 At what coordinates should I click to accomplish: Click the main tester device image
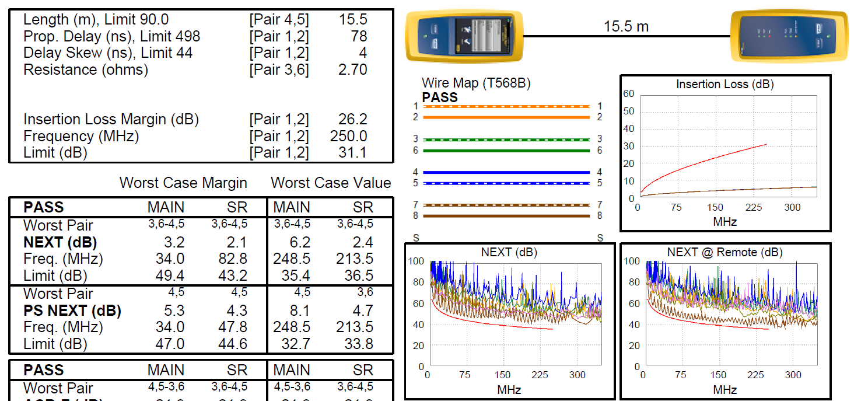(464, 36)
